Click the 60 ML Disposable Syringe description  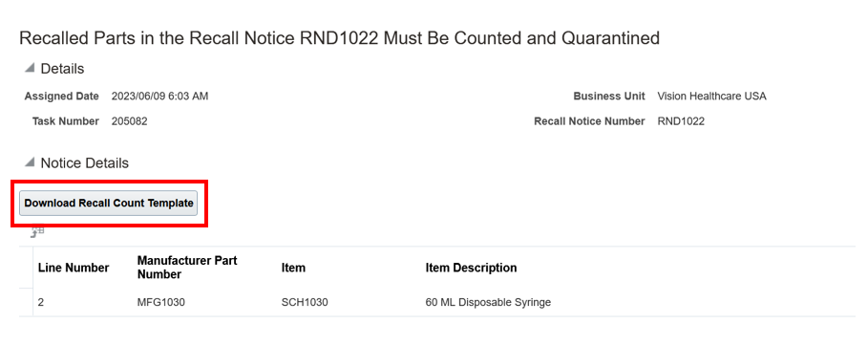(x=488, y=302)
